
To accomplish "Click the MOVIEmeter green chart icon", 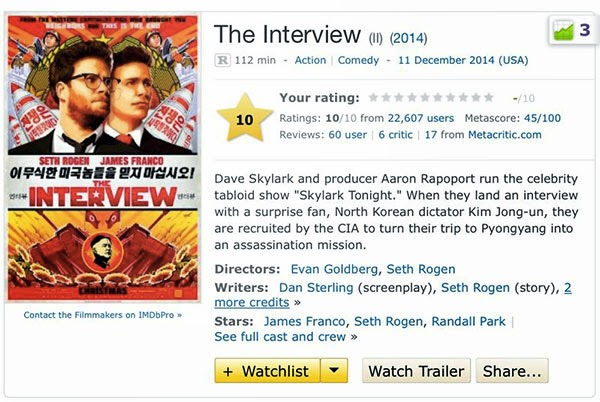I will coord(564,31).
